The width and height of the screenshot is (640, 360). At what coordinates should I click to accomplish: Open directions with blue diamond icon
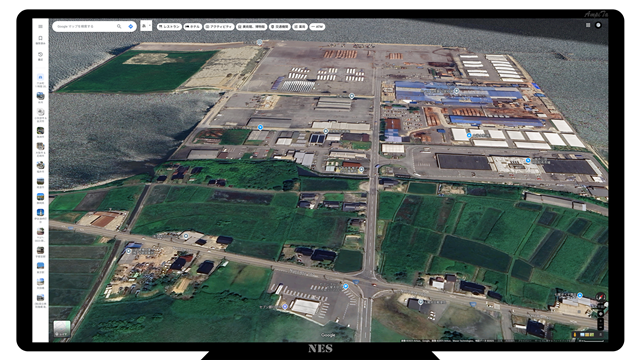pyautogui.click(x=131, y=27)
